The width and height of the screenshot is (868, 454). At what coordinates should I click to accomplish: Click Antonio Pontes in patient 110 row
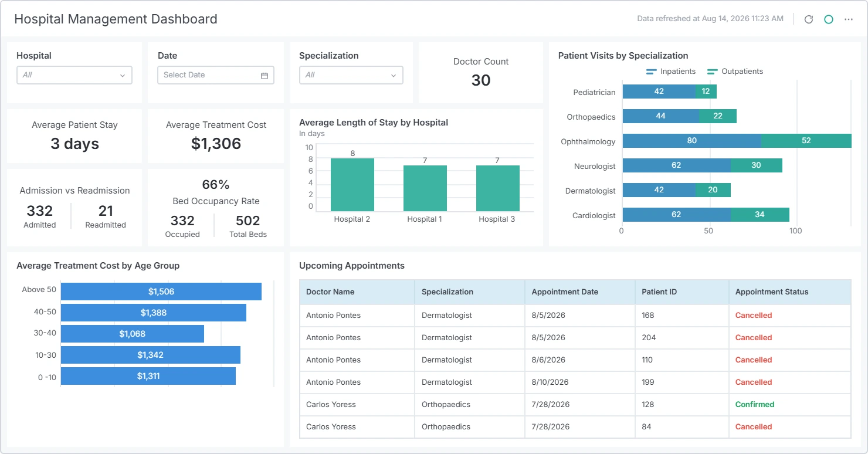coord(333,360)
